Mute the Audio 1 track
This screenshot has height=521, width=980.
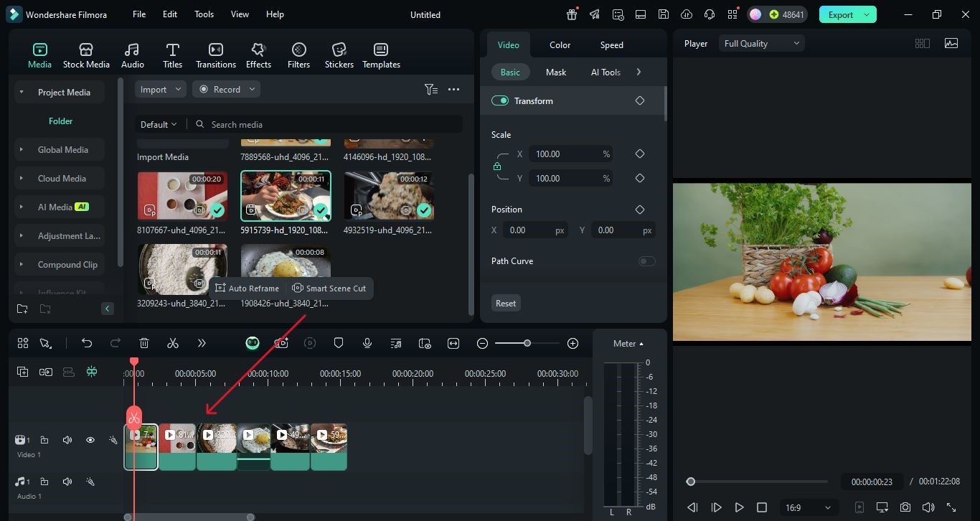pyautogui.click(x=67, y=482)
